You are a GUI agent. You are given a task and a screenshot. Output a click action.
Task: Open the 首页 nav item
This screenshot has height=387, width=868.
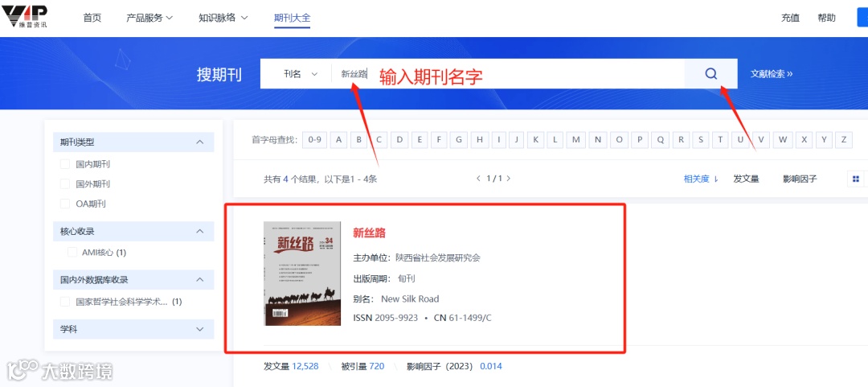pos(92,18)
